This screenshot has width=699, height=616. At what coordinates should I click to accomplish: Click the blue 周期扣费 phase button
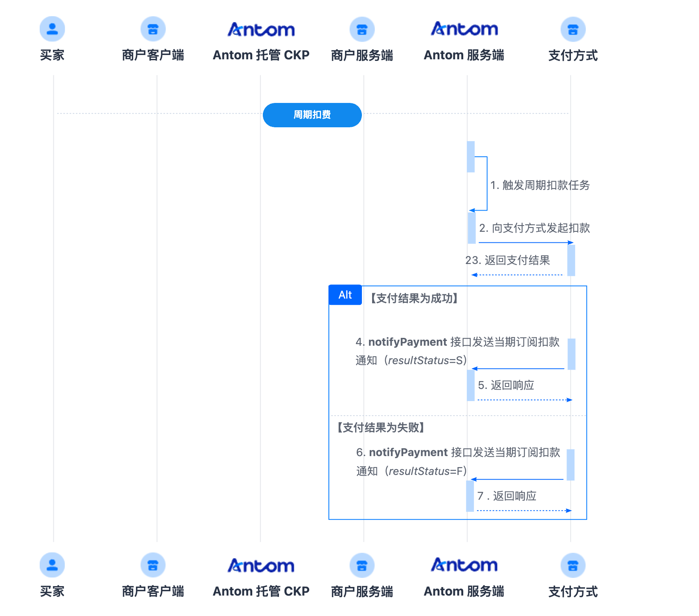point(312,115)
